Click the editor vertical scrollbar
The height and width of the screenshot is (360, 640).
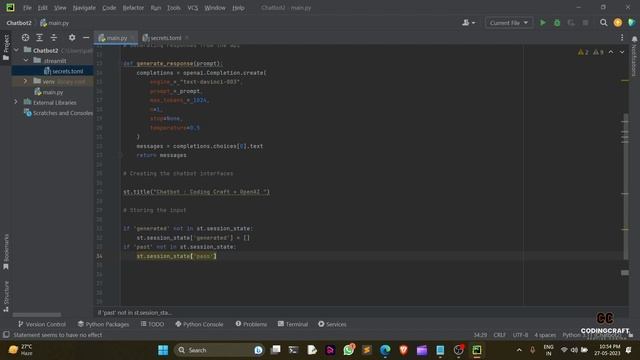coord(625,186)
